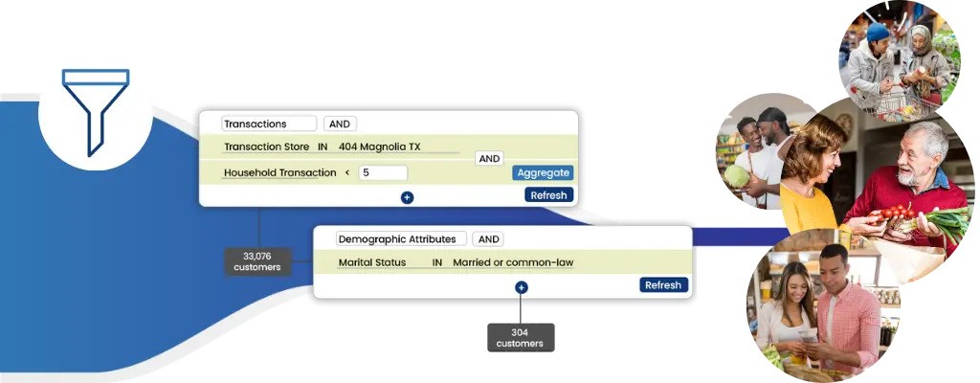This screenshot has height=383, width=980.
Task: Click the funnel filter icon
Action: (x=96, y=113)
